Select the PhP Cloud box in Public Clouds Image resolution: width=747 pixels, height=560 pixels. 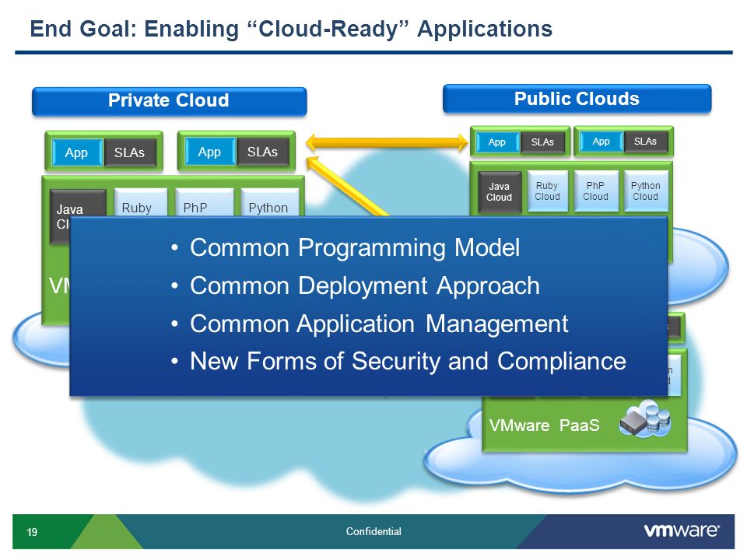coord(596,191)
